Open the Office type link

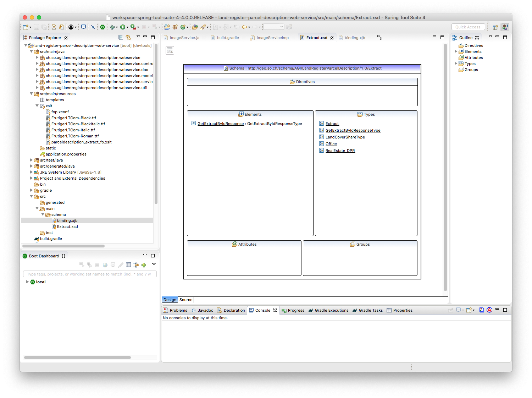pyautogui.click(x=331, y=144)
